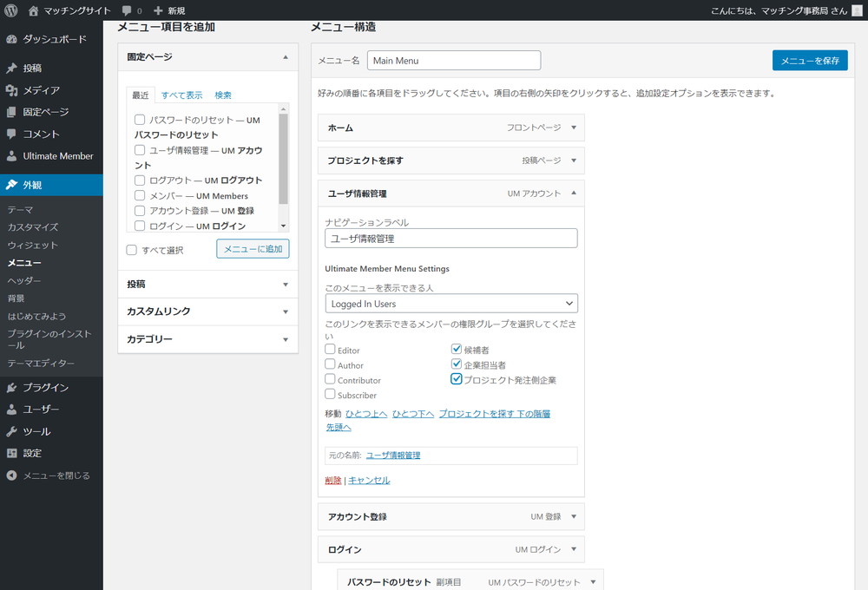868x590 pixels.
Task: Check ユーザ情報管理 page checkbox
Action: 140,150
